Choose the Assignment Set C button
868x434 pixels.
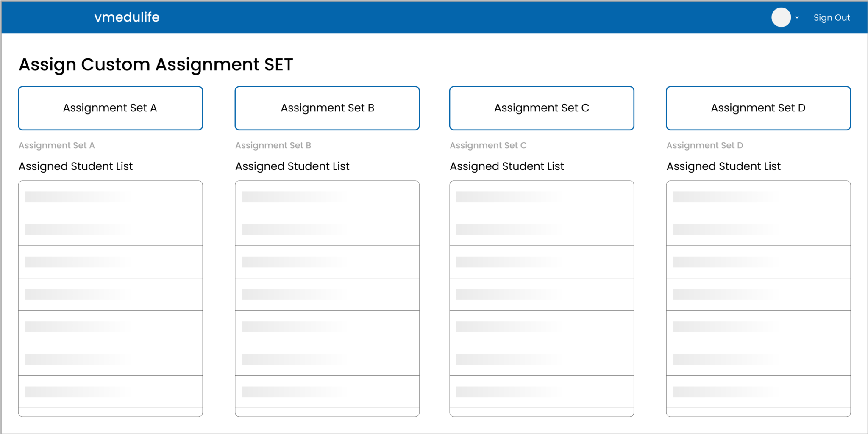pos(542,108)
